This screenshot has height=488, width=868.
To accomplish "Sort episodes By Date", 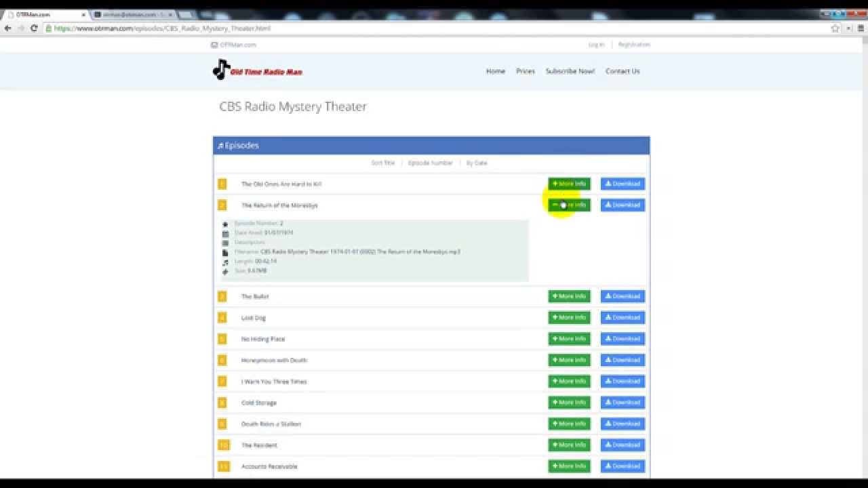I will 477,163.
